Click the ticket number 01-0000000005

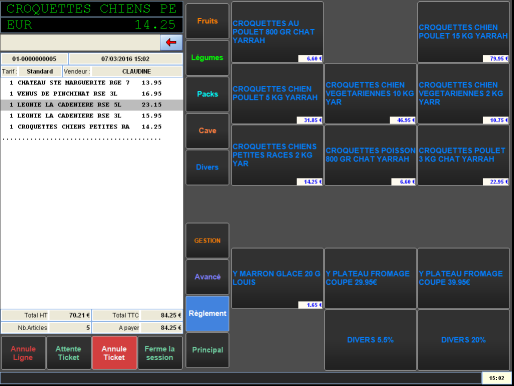[34, 59]
